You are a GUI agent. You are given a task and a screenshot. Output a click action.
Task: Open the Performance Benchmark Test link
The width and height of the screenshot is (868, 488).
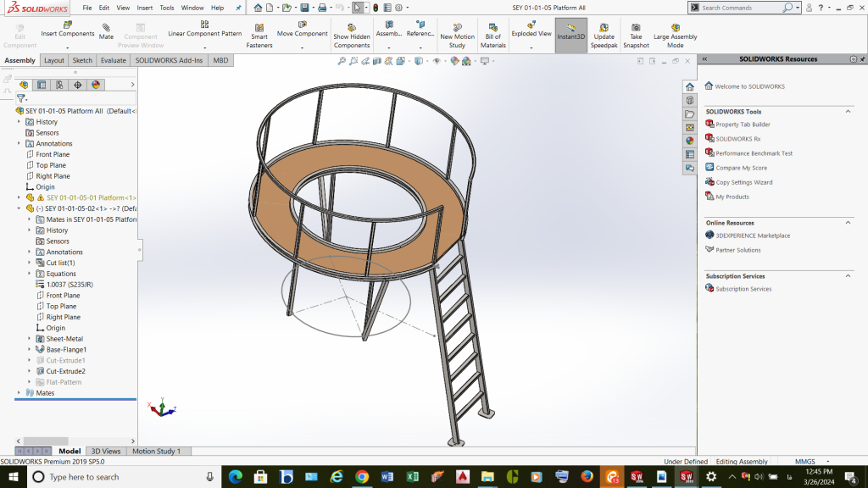[754, 153]
